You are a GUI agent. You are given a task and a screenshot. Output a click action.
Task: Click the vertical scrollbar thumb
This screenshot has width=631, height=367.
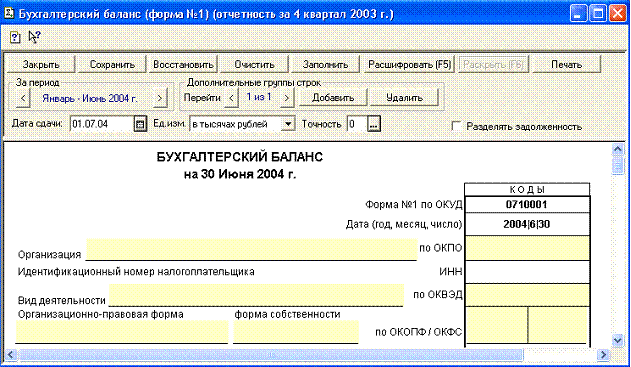618,166
